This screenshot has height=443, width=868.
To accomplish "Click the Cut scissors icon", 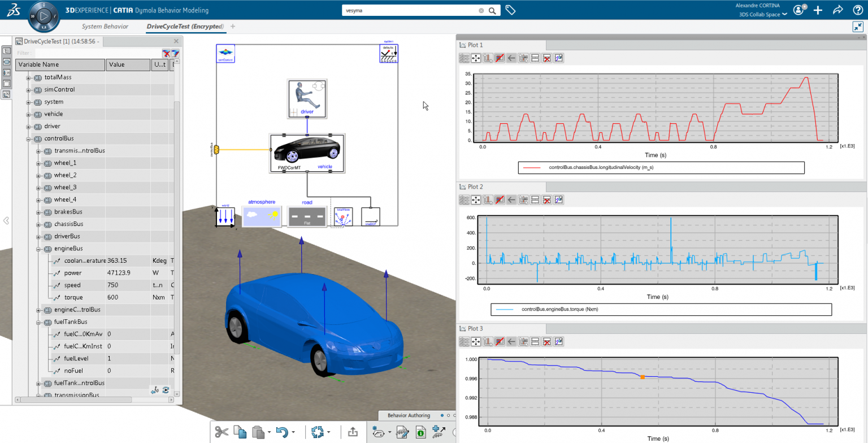I will click(x=222, y=432).
